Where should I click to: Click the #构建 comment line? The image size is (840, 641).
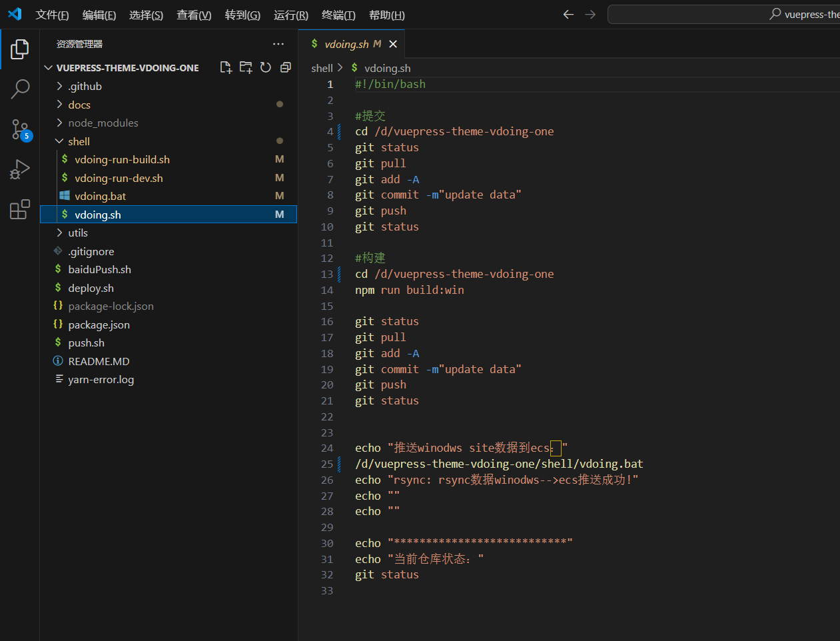tap(370, 258)
